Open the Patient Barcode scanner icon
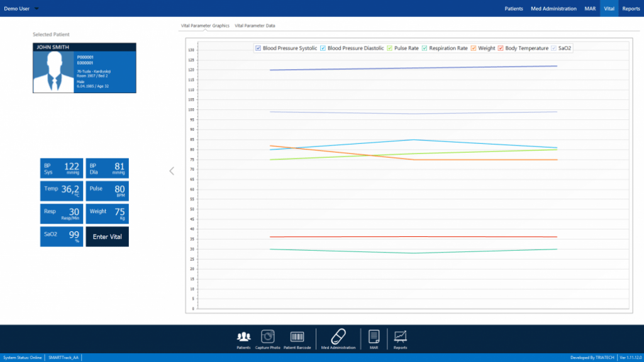Image resolution: width=644 pixels, height=362 pixels. point(297,337)
